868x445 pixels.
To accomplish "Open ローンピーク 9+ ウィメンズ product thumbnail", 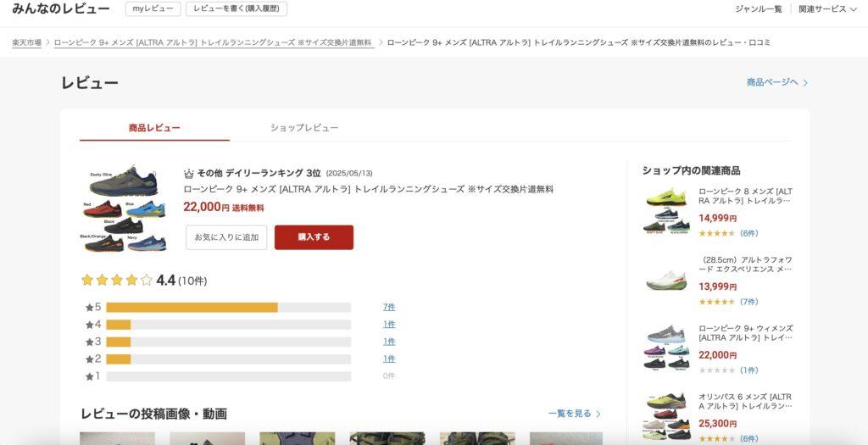I will coord(667,348).
